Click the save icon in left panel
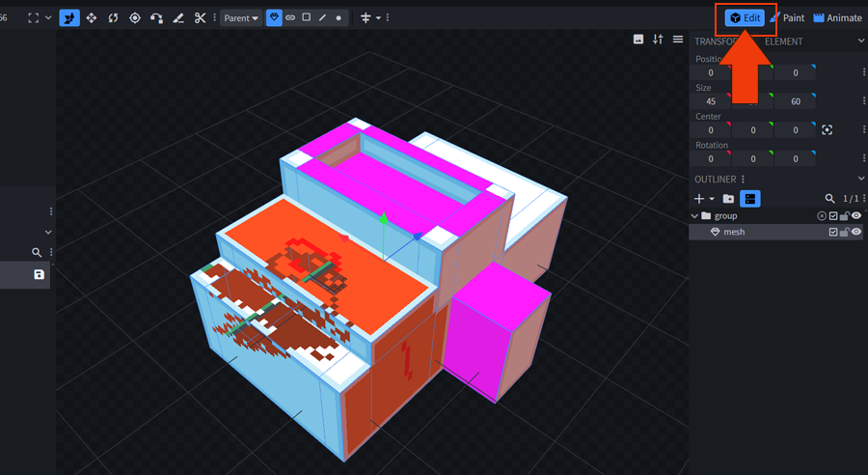Viewport: 868px width, 475px height. coord(39,275)
